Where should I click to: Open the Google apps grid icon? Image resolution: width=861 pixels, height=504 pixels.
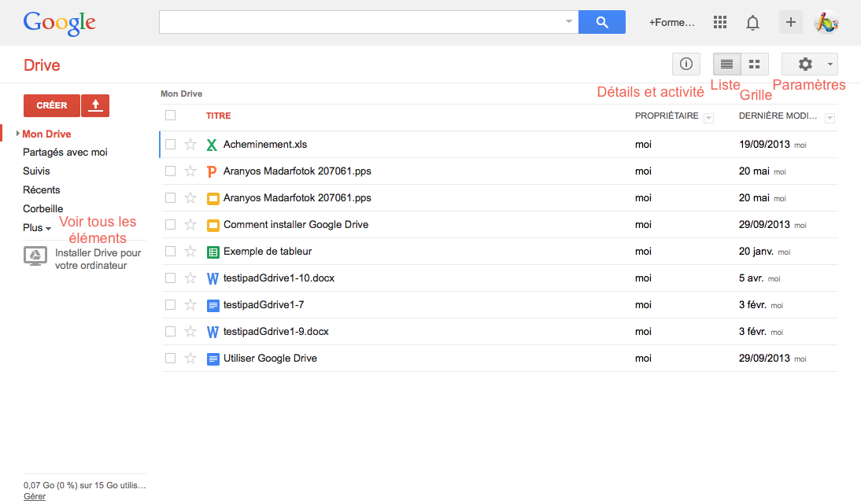pos(720,22)
